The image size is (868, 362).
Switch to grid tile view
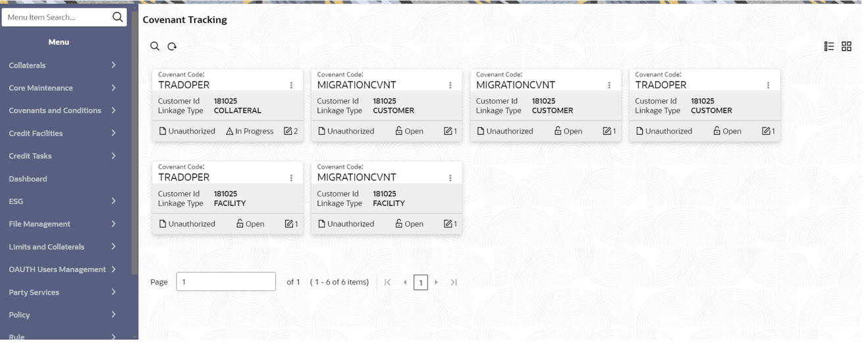pos(846,46)
